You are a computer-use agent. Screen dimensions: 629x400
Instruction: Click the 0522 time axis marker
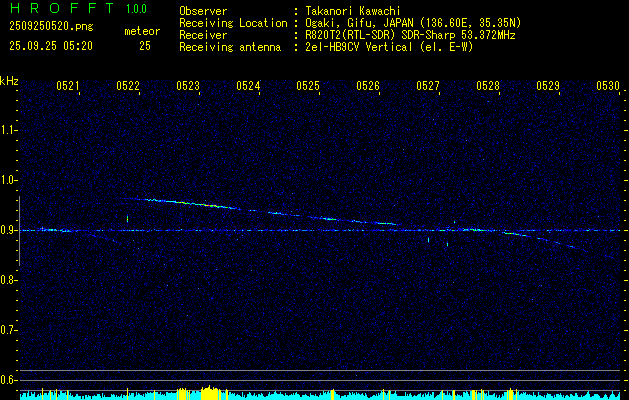(x=128, y=86)
